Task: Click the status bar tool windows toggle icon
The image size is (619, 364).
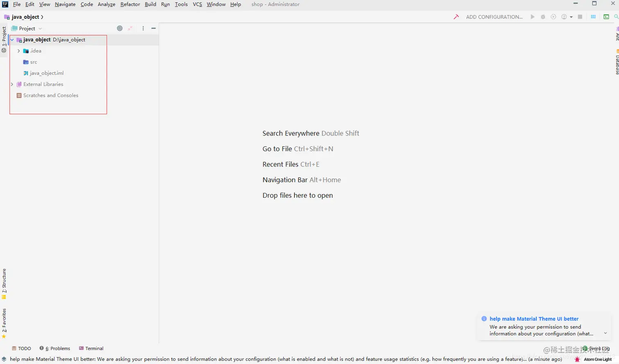Action: 4,359
